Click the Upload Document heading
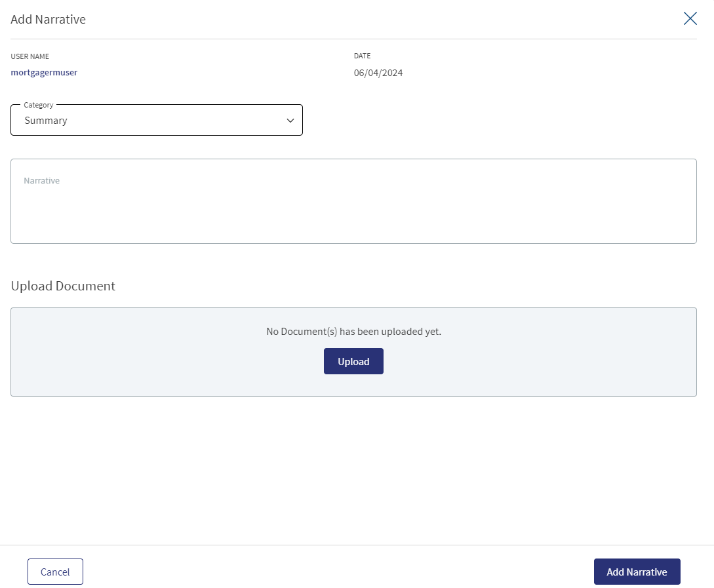Image resolution: width=714 pixels, height=588 pixels. coord(64,286)
